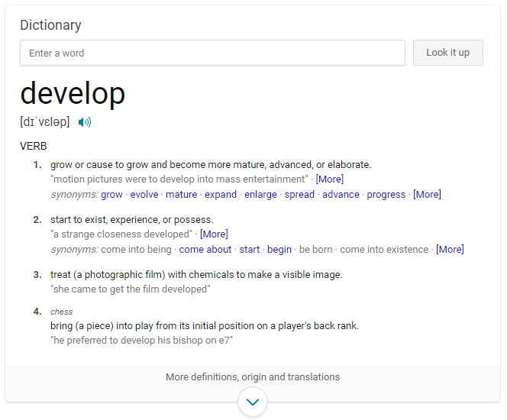Open More examples for motion pictures quote
The height and width of the screenshot is (420, 507).
pos(330,179)
